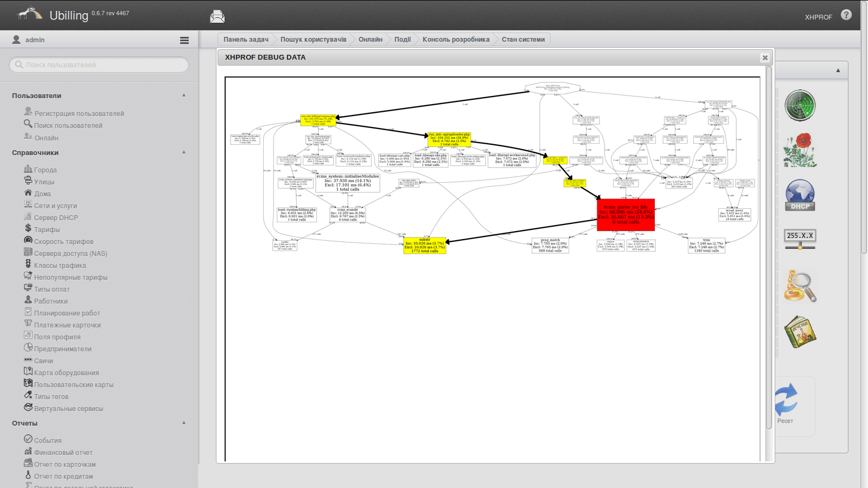Open the coins magnifier widget icon

click(x=800, y=286)
